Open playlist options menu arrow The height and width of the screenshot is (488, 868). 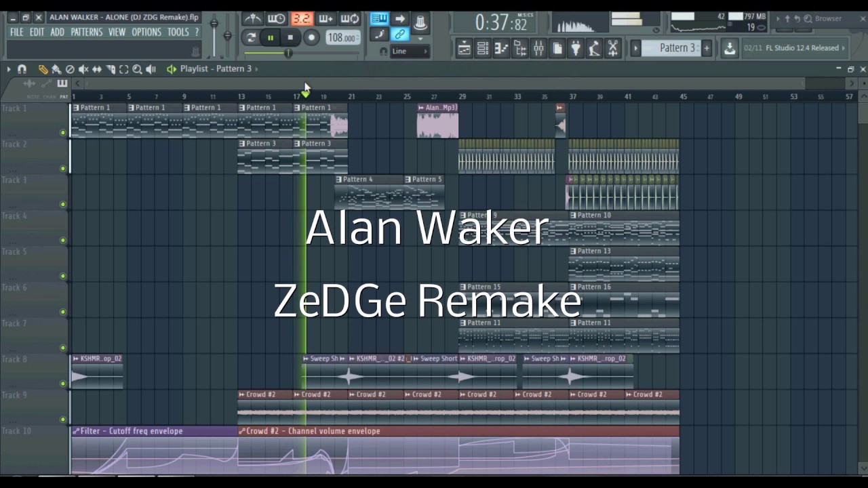pos(9,69)
